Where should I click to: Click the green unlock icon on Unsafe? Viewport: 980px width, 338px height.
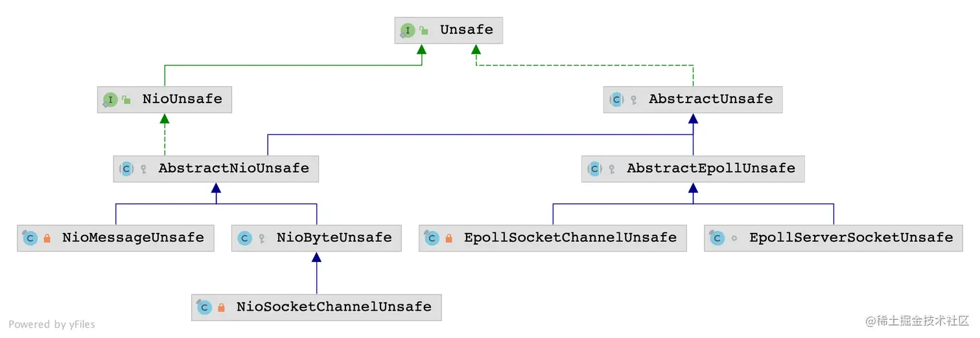424,30
